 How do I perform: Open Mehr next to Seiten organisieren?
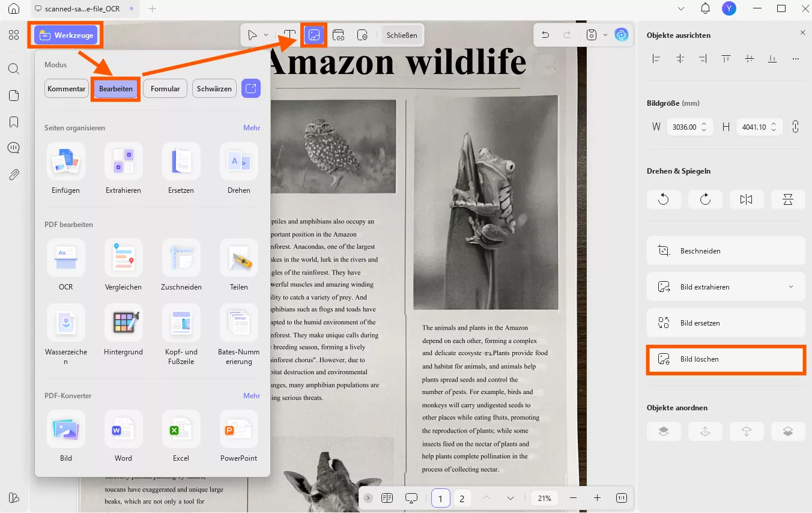252,128
